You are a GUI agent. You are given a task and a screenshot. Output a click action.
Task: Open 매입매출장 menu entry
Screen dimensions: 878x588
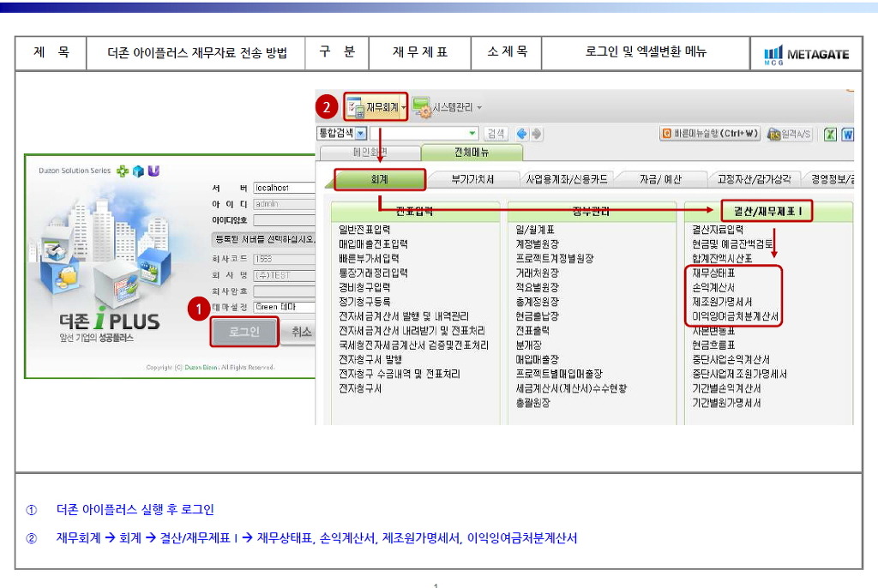537,359
